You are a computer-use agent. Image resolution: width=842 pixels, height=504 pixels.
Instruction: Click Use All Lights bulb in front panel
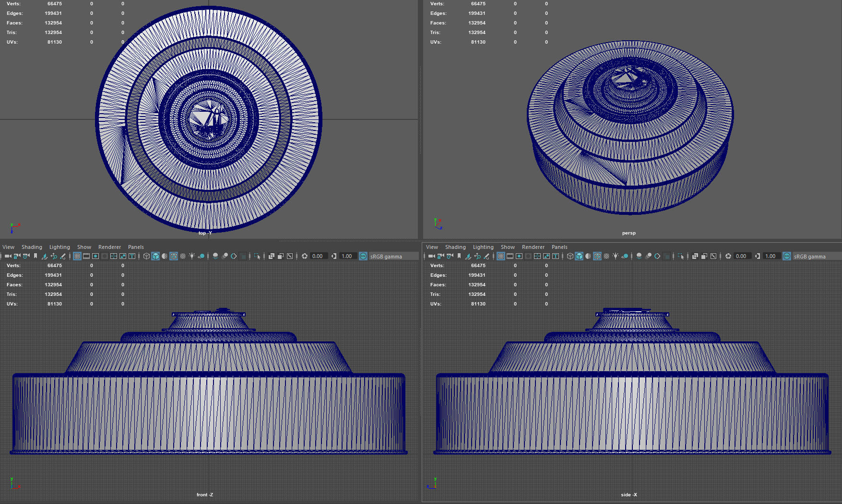point(192,256)
